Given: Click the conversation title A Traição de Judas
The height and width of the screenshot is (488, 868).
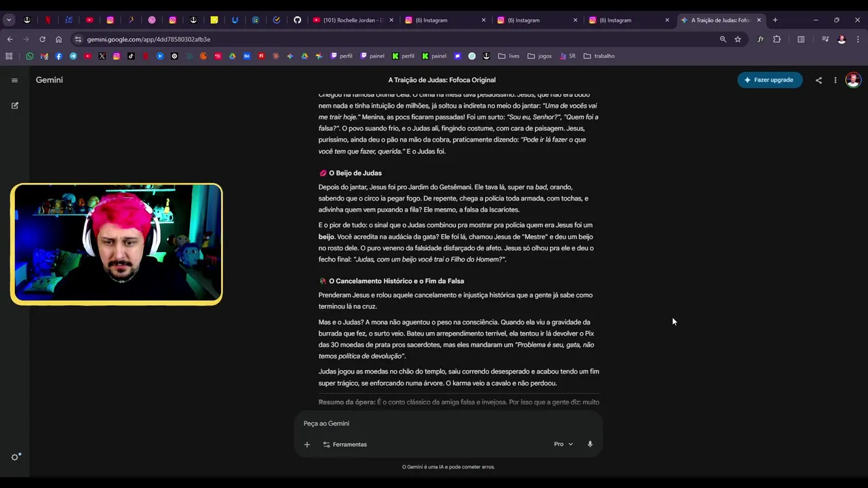Looking at the screenshot, I should coord(442,80).
